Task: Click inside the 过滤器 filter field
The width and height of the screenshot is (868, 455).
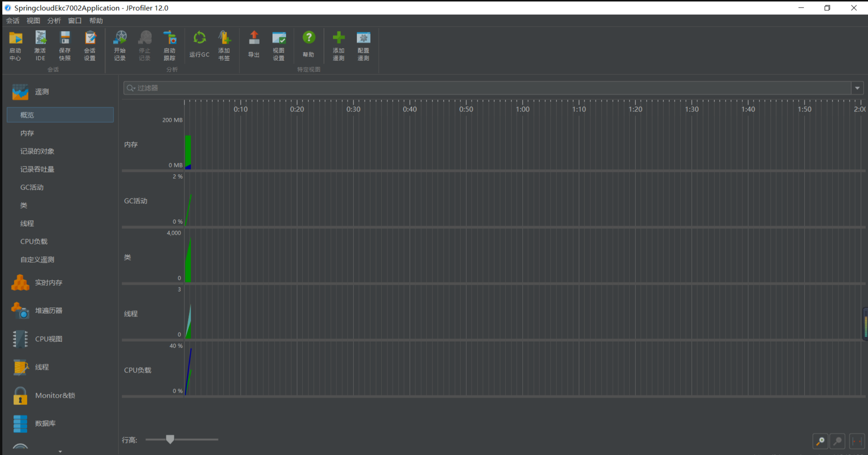Action: point(464,88)
